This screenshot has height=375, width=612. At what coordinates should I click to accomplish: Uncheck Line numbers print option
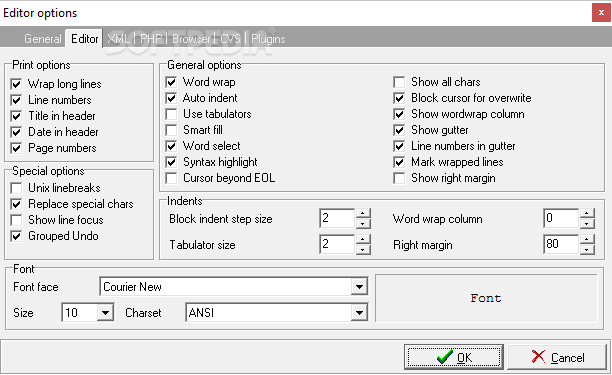click(16, 100)
